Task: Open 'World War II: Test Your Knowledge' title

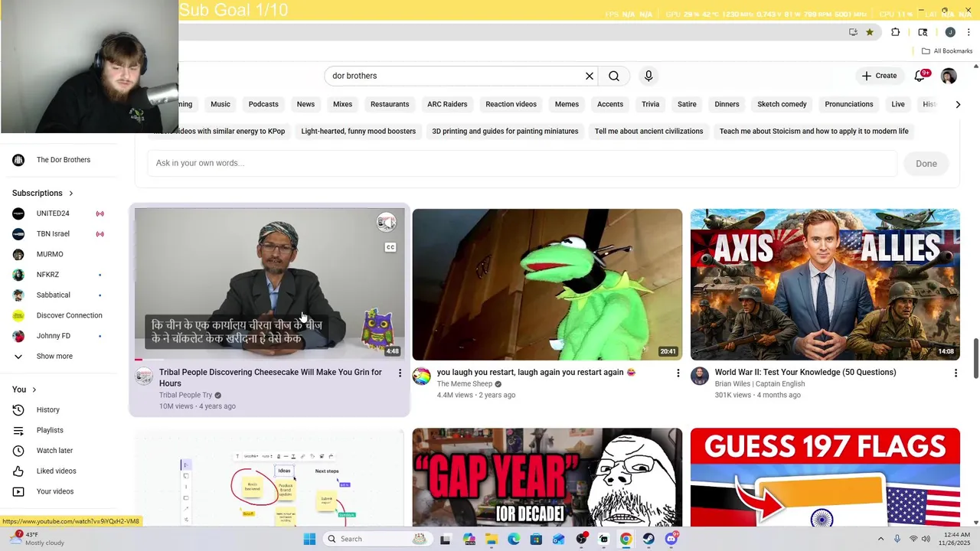Action: [805, 373]
